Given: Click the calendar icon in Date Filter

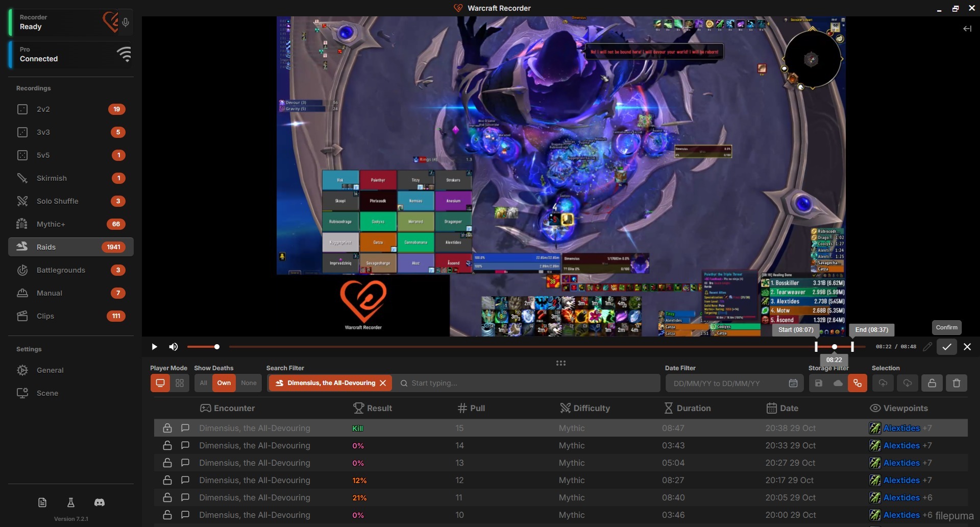Looking at the screenshot, I should 793,383.
